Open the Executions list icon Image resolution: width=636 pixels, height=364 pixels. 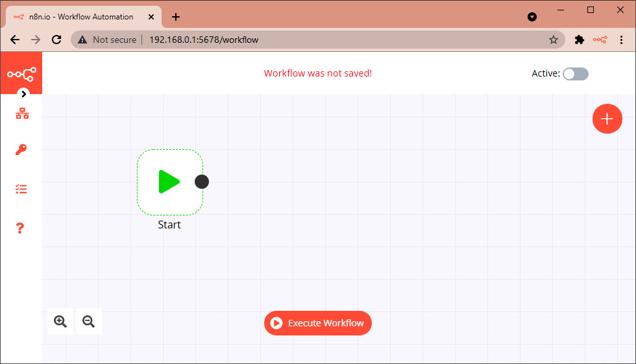point(21,189)
